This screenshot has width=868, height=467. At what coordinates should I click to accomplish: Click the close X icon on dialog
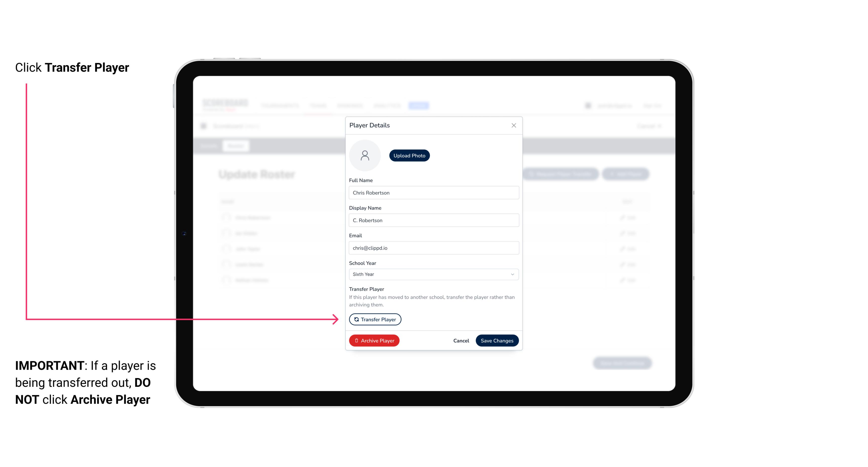click(514, 125)
